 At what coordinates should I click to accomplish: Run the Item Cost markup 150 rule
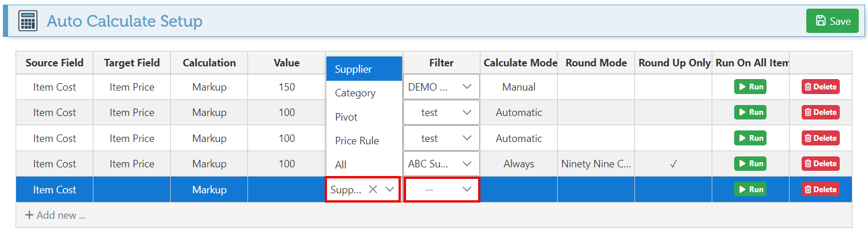[750, 87]
